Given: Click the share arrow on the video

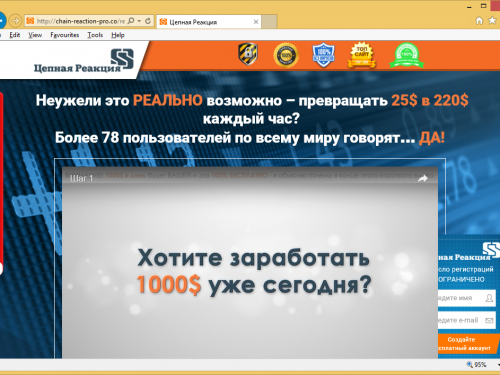Looking at the screenshot, I should point(423,179).
